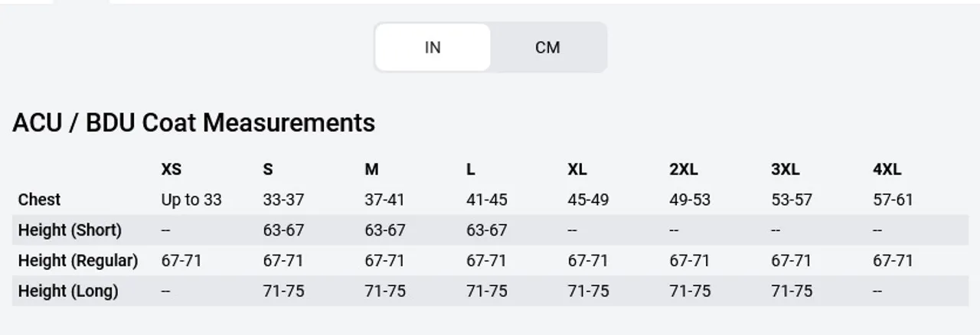The width and height of the screenshot is (980, 335).
Task: Click the Chest row label
Action: (39, 200)
